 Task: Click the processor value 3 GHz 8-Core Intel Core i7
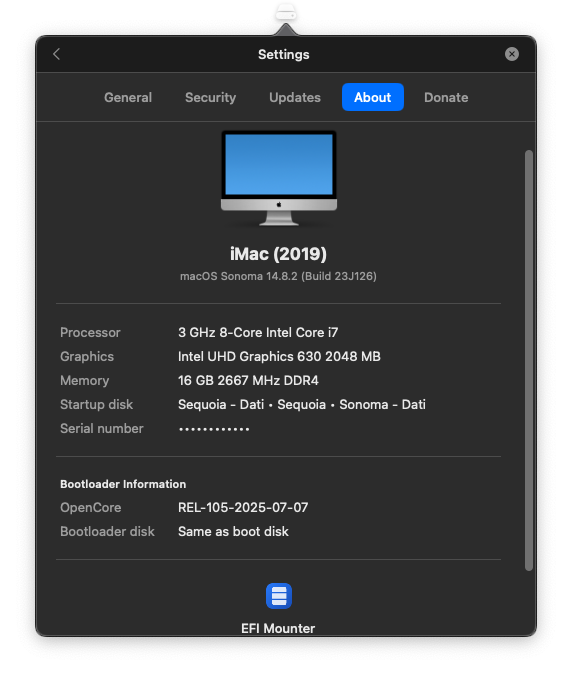click(x=258, y=332)
